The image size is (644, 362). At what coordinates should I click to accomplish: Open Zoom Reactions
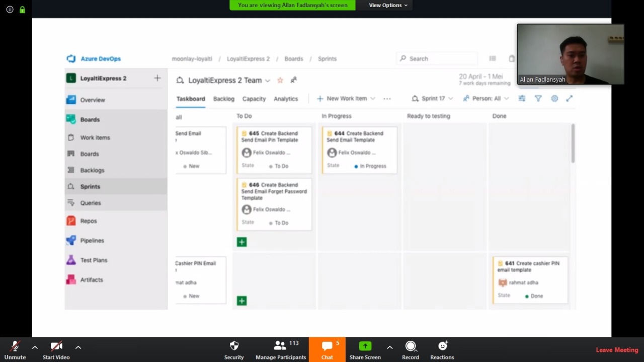click(442, 349)
